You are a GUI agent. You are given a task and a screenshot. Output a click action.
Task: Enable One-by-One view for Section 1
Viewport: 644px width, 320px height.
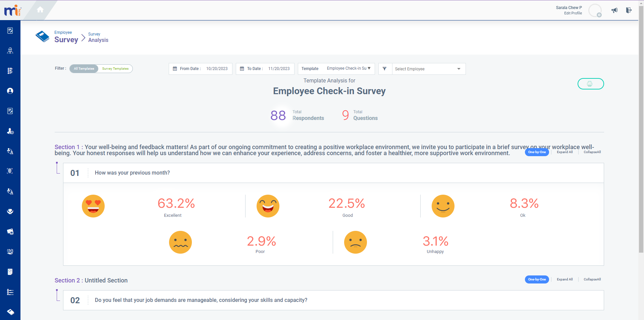click(537, 152)
